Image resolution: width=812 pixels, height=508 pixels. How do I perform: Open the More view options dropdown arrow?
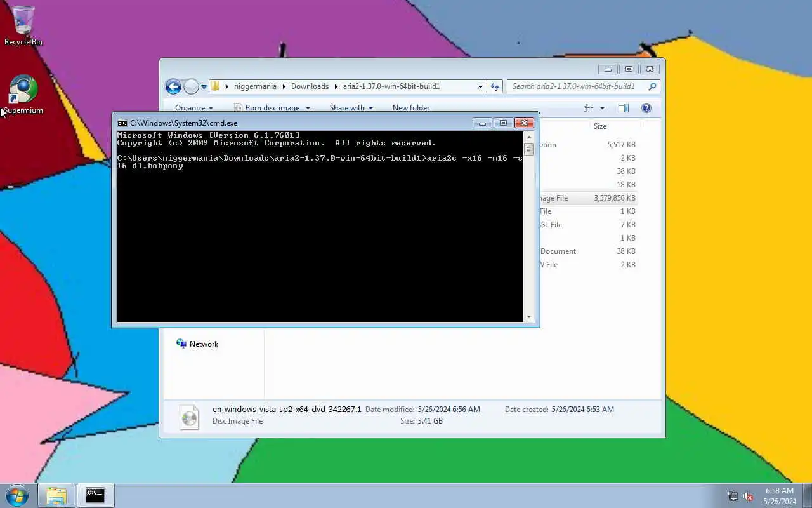point(602,108)
